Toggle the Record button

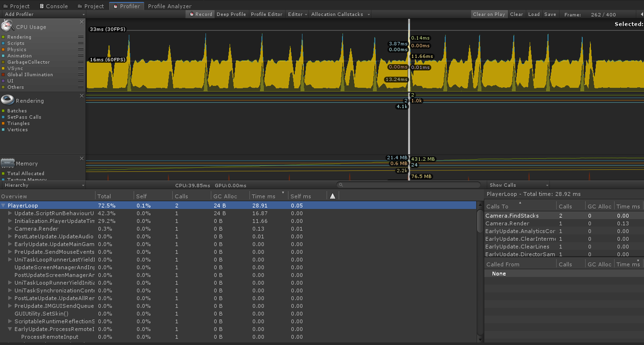point(200,14)
